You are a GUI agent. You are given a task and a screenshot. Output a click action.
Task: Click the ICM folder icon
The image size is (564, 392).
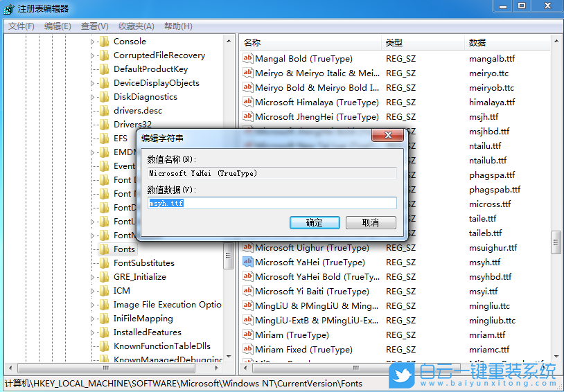[x=105, y=291]
